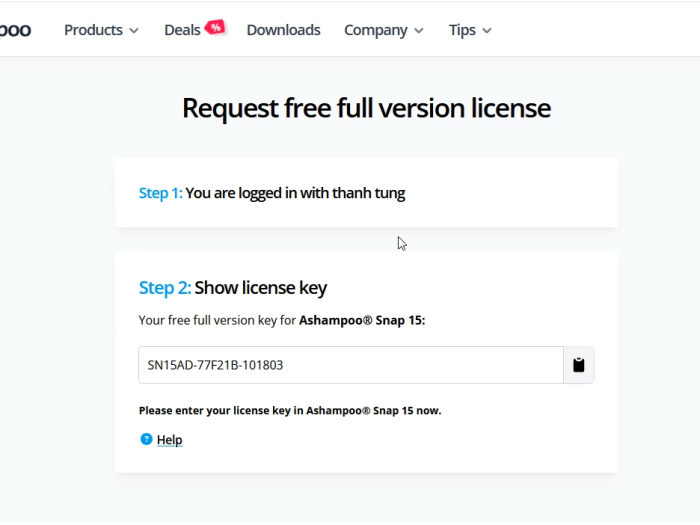Image resolution: width=700 pixels, height=525 pixels.
Task: Click inside the license key text field
Action: pyautogui.click(x=351, y=365)
